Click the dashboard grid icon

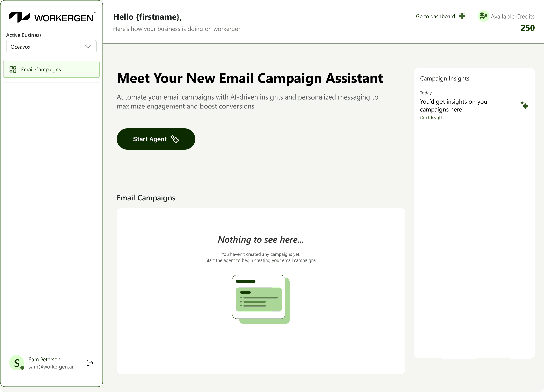[x=462, y=16]
